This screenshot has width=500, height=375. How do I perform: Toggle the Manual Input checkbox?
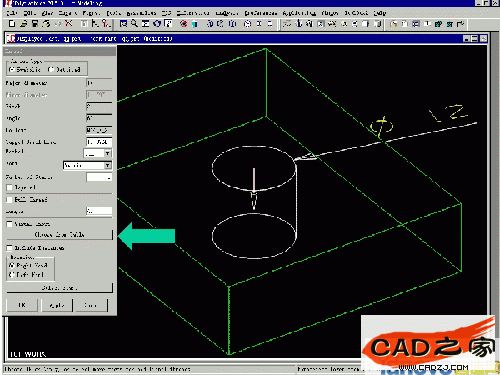click(10, 224)
